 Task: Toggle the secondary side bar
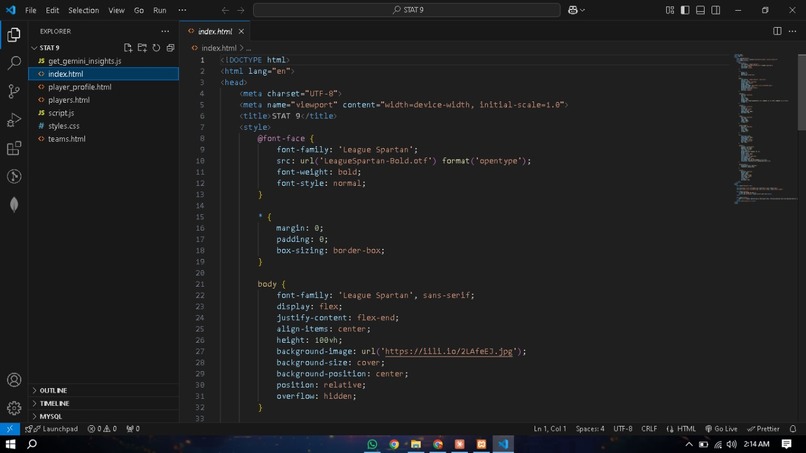tap(716, 10)
